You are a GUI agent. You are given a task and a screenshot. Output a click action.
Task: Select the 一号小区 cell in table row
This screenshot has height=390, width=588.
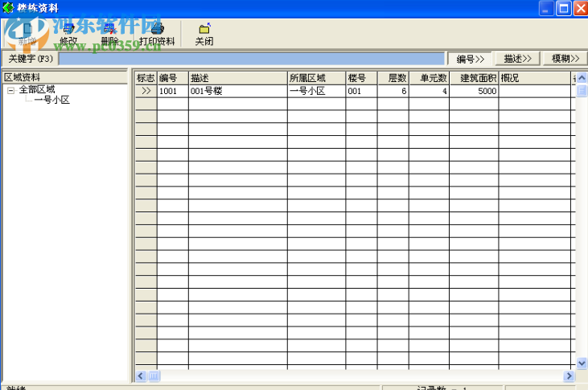click(316, 91)
